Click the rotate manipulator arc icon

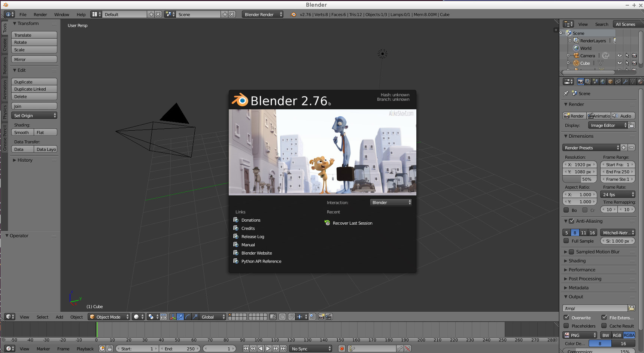pos(188,317)
